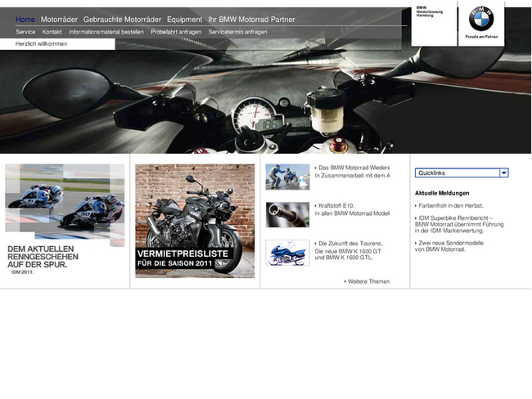This screenshot has height=399, width=532.
Task: Click the BMW roundel logo
Action: (481, 19)
